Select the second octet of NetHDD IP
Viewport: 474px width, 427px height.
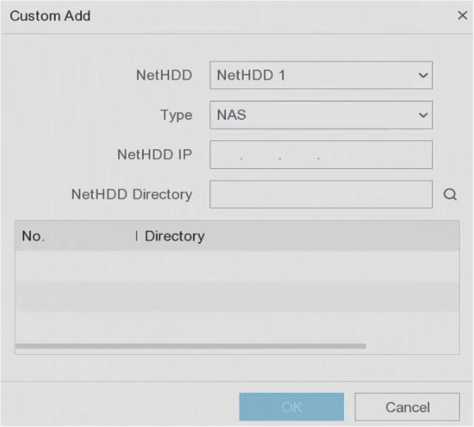coord(261,155)
